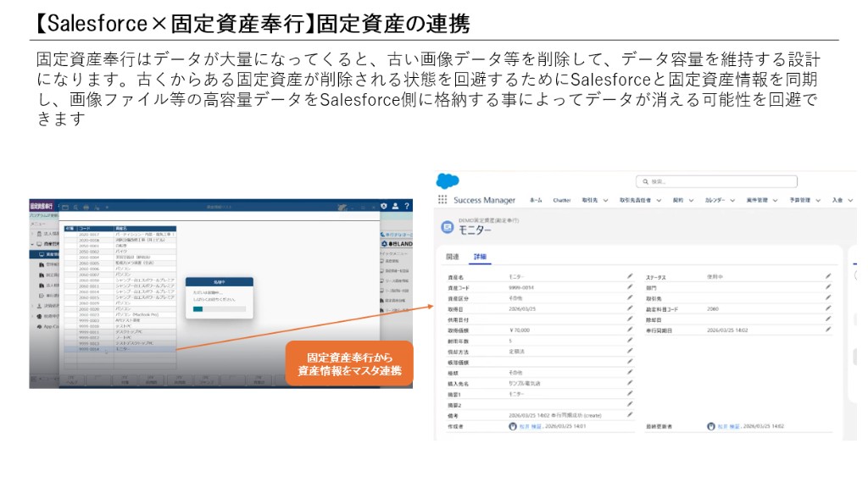
Task: Select the print icon in 固定資産奉行 toolbar
Action: tap(86, 207)
